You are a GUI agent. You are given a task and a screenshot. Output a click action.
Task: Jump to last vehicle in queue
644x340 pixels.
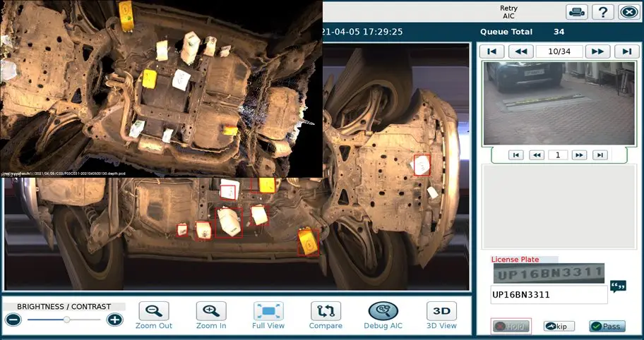(625, 51)
